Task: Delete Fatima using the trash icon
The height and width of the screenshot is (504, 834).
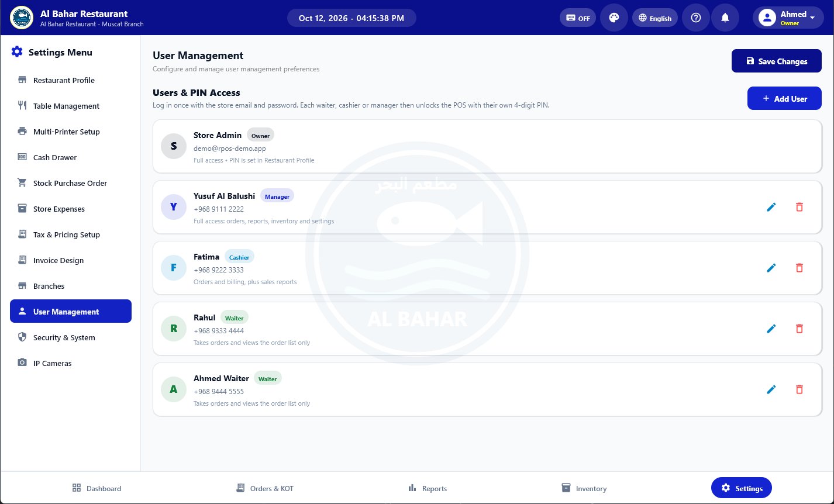Action: coord(799,268)
